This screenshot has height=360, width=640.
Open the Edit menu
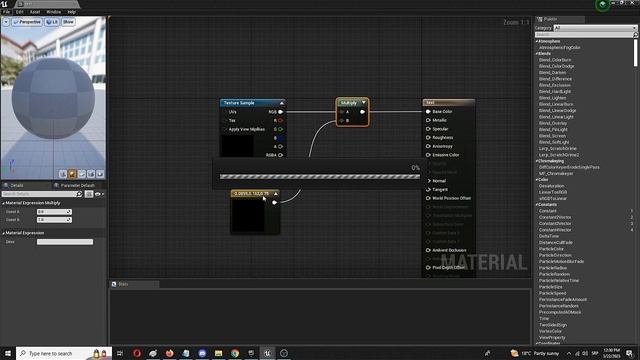click(19, 12)
